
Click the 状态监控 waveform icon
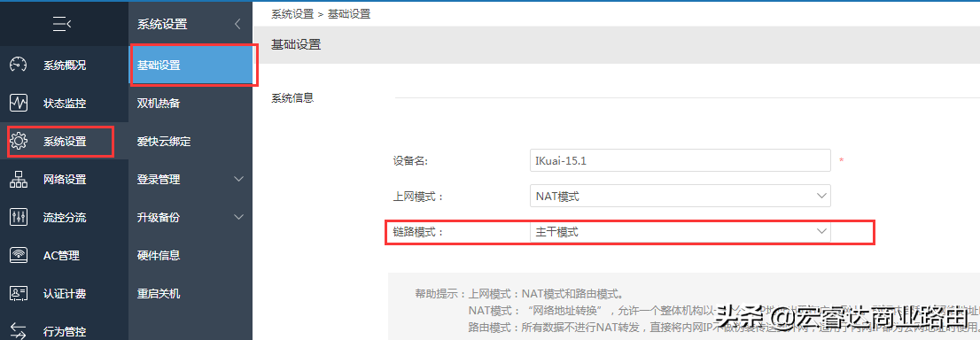pos(19,103)
